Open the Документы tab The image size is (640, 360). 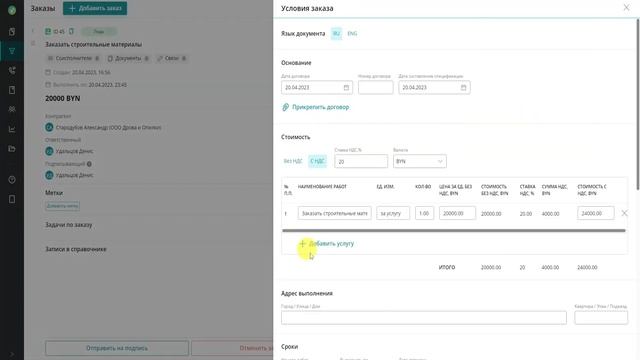(x=128, y=58)
